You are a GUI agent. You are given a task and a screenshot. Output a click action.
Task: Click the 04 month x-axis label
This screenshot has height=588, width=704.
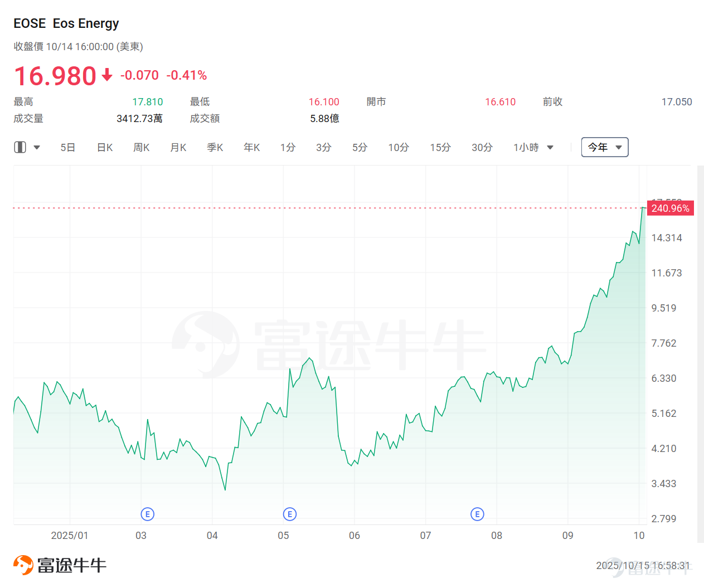[x=212, y=536]
